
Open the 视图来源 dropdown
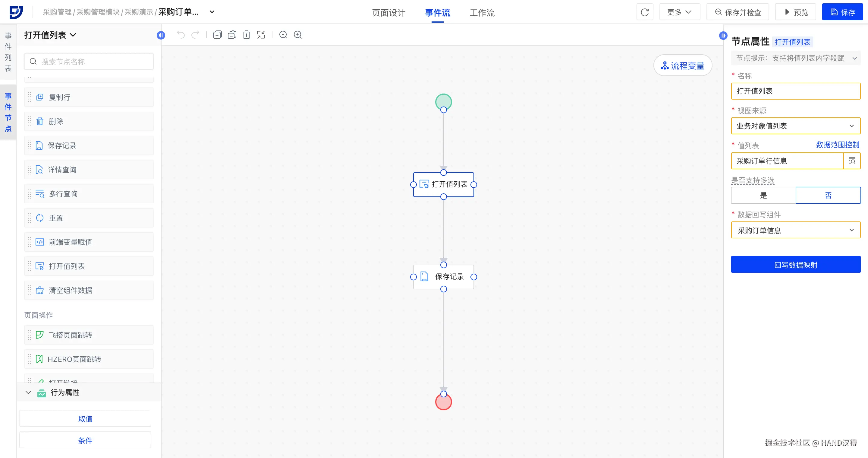(x=795, y=126)
